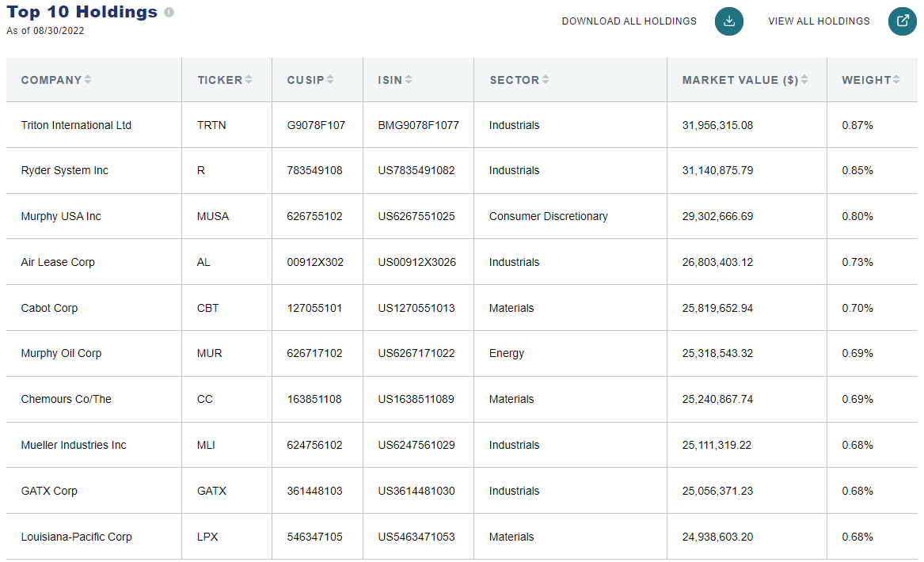Click market value 24,938,603.20
Screen dimensions: 924x562
[x=718, y=537]
